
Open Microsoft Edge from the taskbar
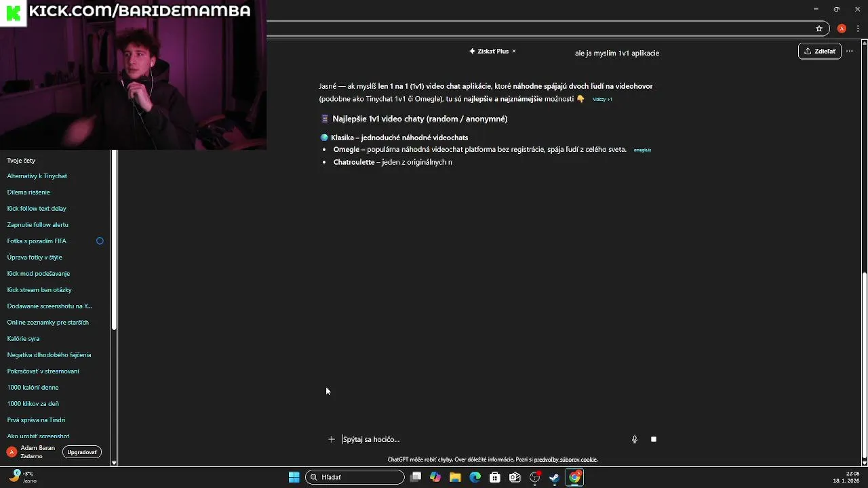click(475, 477)
